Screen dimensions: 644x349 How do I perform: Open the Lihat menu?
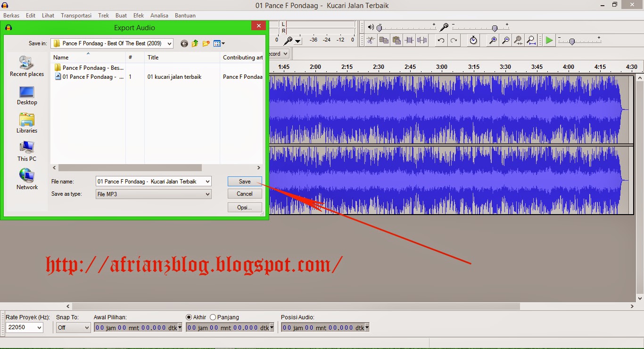click(x=48, y=16)
